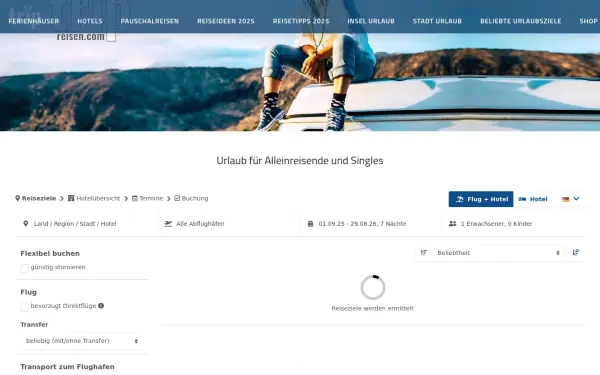Click the Land / Region / Stadt / Hotel field
The image size is (600, 375).
[86, 224]
